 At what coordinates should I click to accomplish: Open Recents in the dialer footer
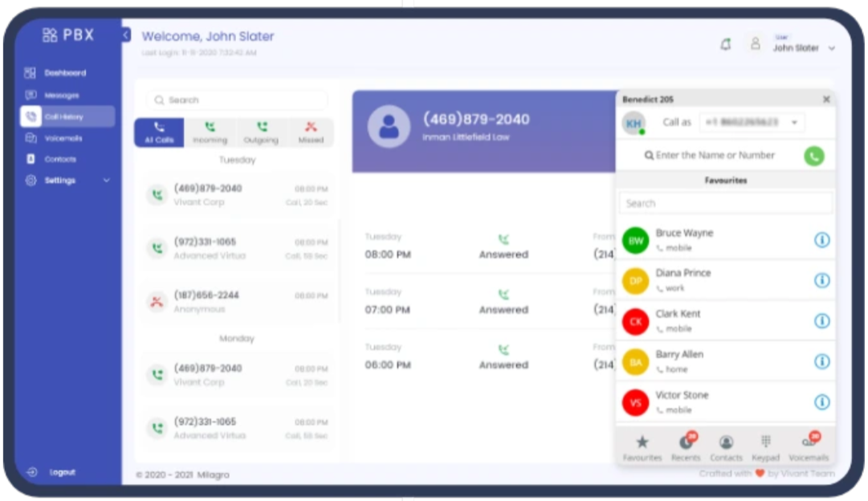(686, 447)
